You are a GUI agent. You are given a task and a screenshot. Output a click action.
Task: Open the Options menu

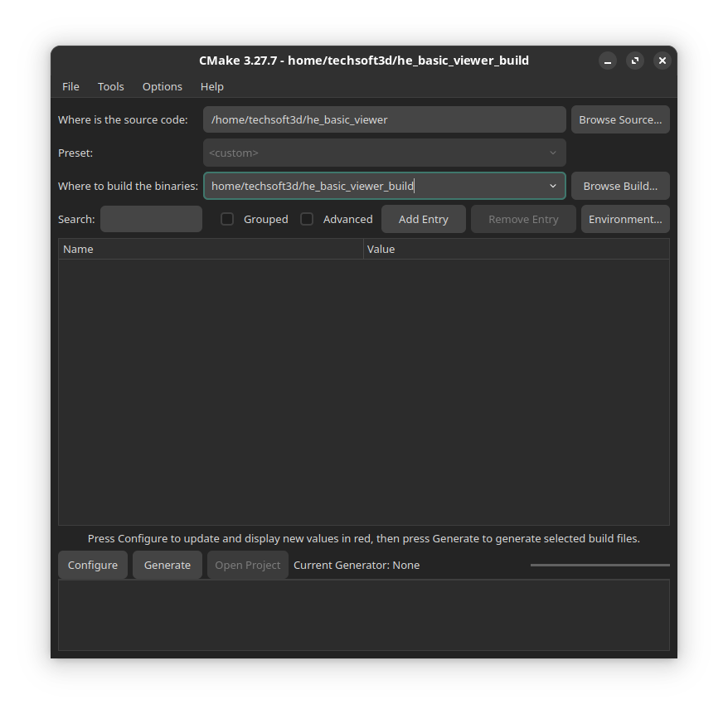tap(162, 87)
